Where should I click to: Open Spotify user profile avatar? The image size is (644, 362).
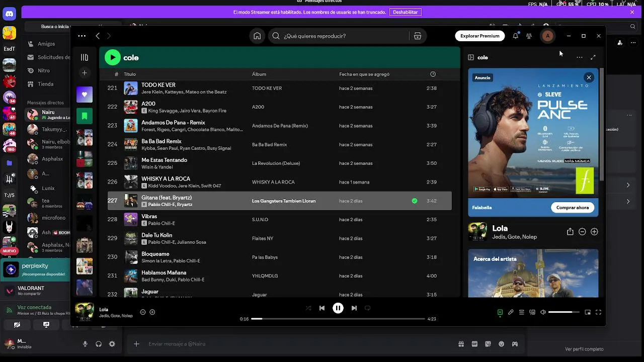[547, 36]
